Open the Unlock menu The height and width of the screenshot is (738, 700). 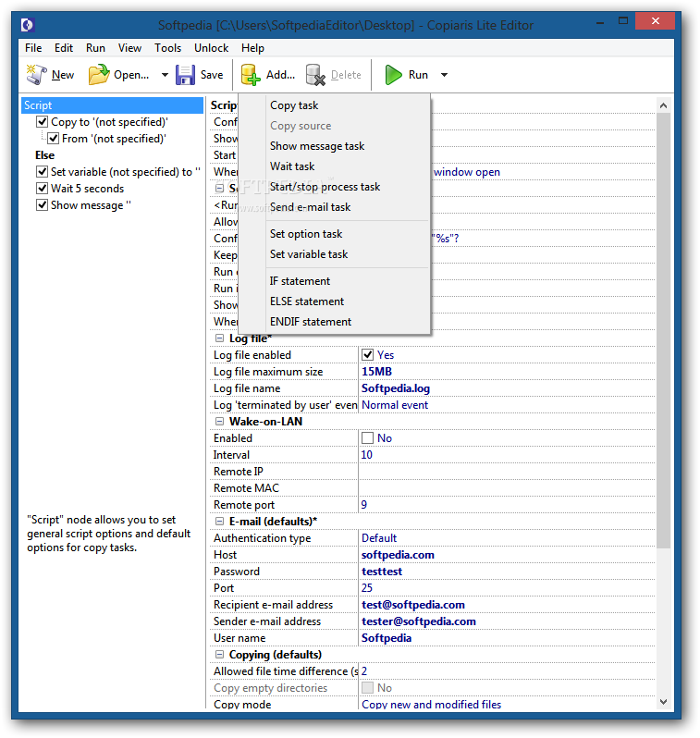(212, 48)
